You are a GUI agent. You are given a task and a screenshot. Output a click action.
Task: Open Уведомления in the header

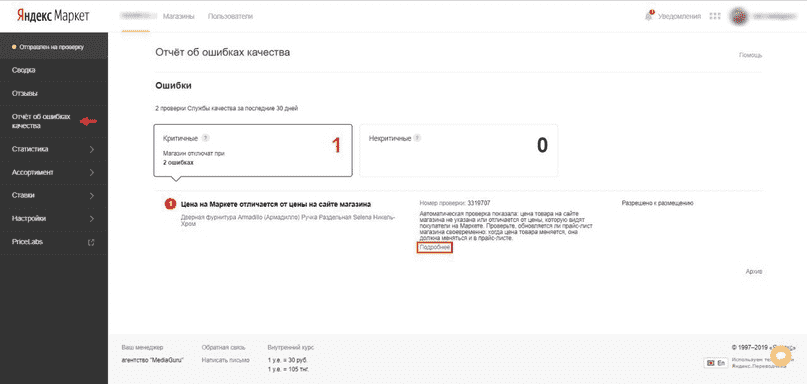pyautogui.click(x=679, y=16)
